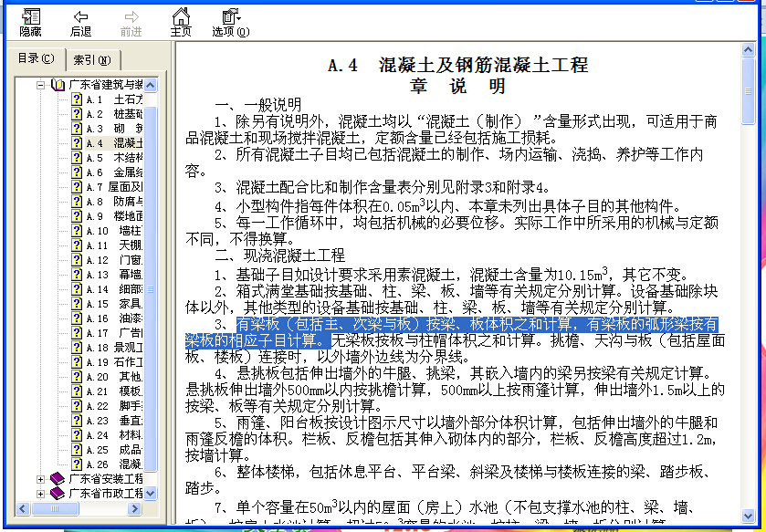Select tree item A.19 石作工程
This screenshot has height=532, width=766.
[x=114, y=362]
